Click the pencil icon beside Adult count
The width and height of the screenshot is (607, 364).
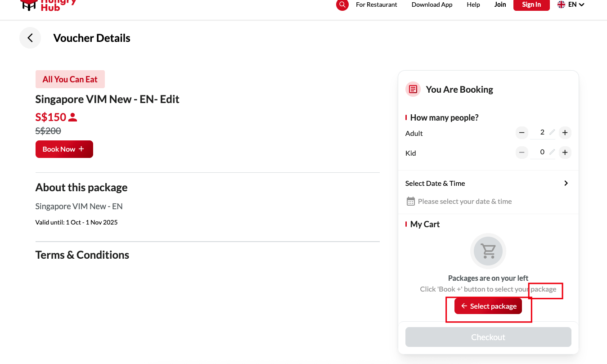(552, 133)
